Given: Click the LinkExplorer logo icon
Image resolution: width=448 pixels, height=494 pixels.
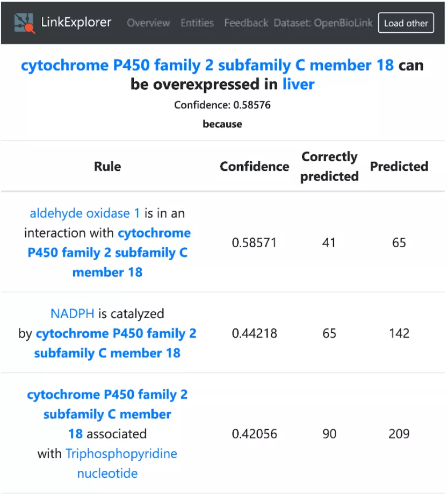Looking at the screenshot, I should pos(25,23).
